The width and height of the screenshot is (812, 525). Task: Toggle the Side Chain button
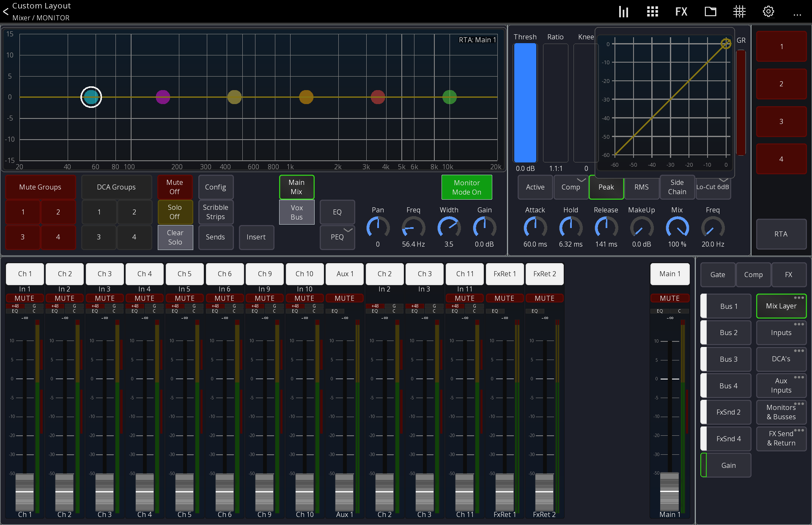click(x=677, y=187)
